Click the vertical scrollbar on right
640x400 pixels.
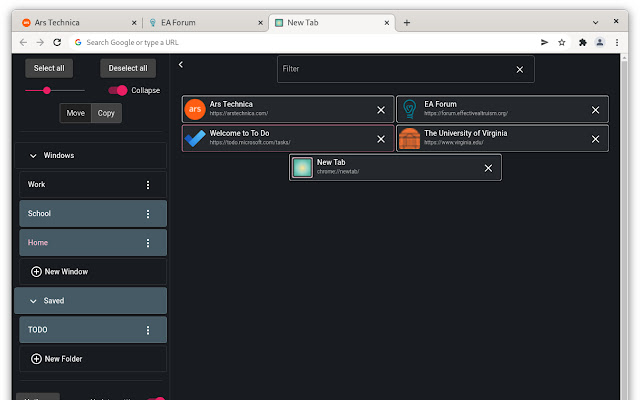(624, 227)
